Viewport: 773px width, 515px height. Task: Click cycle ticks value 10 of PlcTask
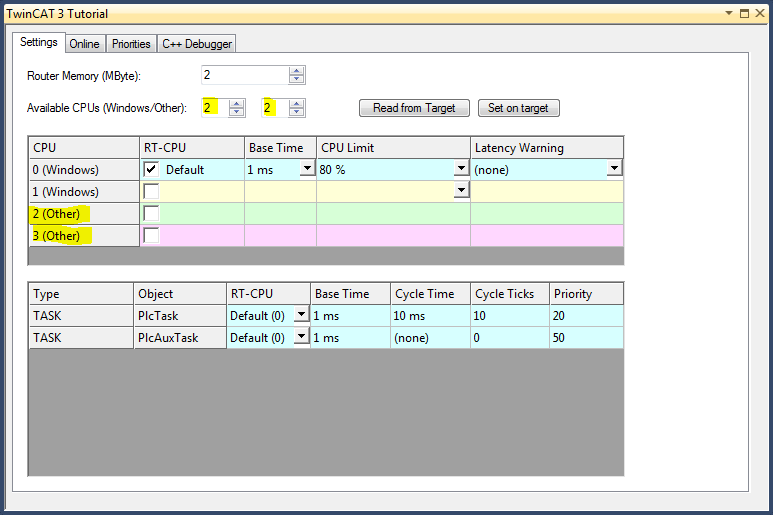(x=510, y=316)
